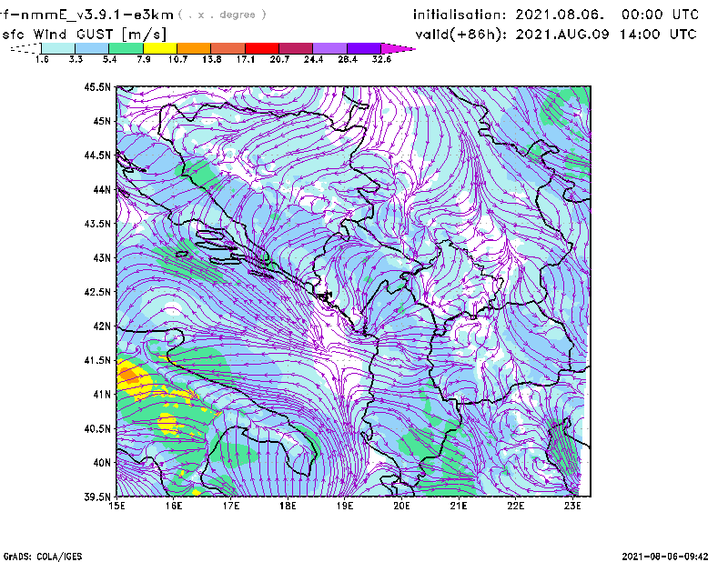This screenshot has width=728, height=562.
Task: Select the orange swatch after 10.7
Action: [x=194, y=48]
